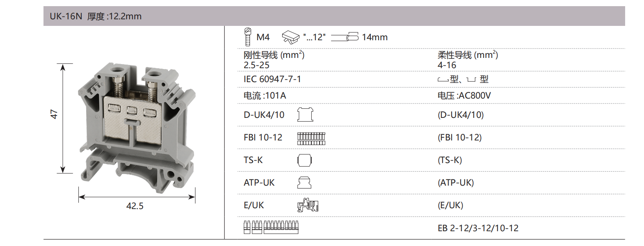Click the IEC 60947-7-1 standard text

point(272,79)
